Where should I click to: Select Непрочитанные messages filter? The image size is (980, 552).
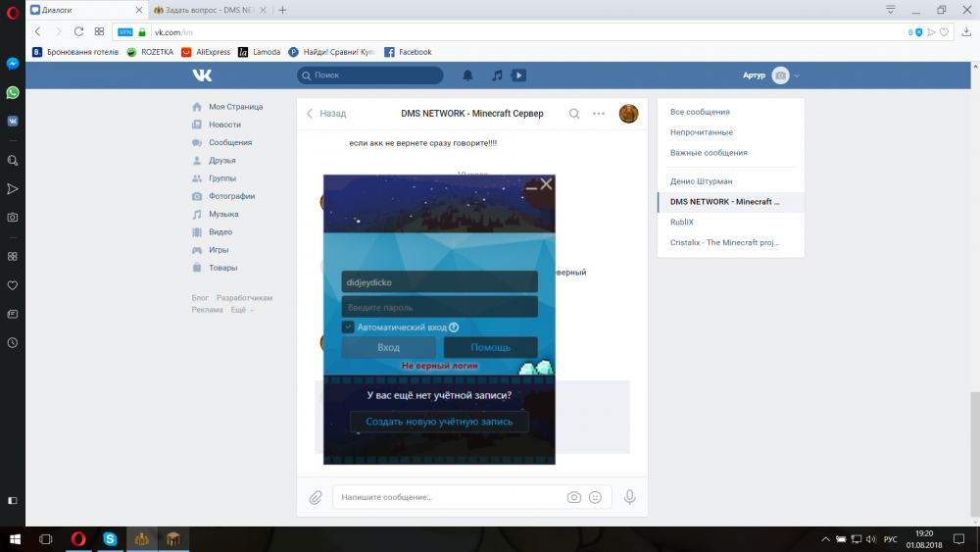tap(702, 132)
